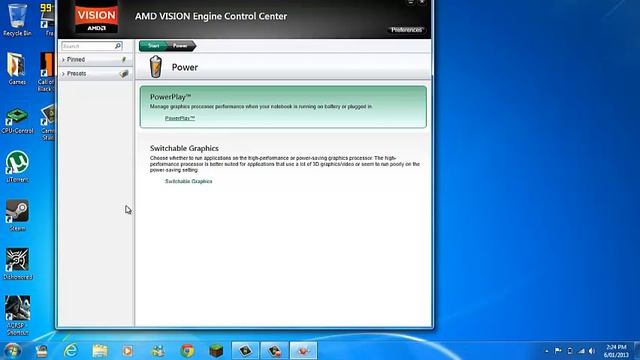Screen dimensions: 640x360
Task: Switch to the red AMD taskbar window
Action: click(303, 351)
